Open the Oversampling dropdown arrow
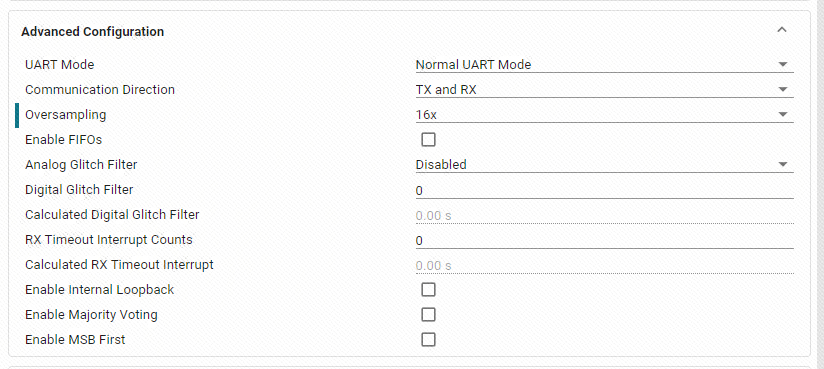 [x=783, y=115]
